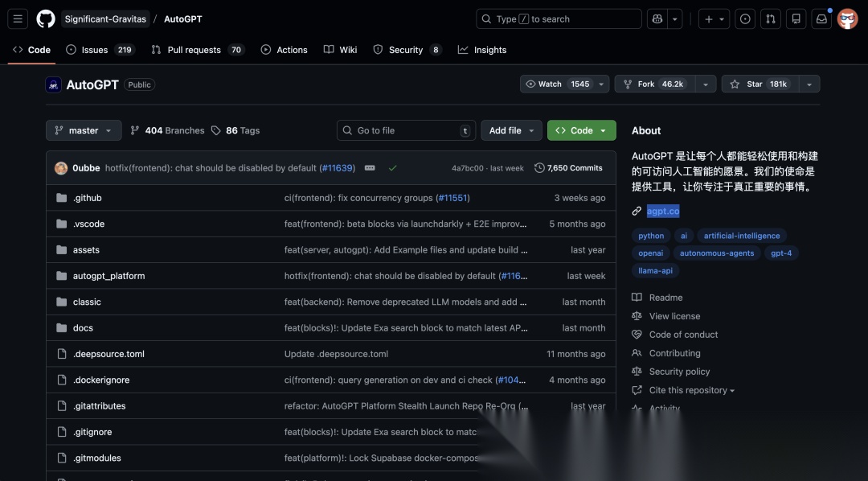Expand commit message ellipsis button

pyautogui.click(x=370, y=168)
